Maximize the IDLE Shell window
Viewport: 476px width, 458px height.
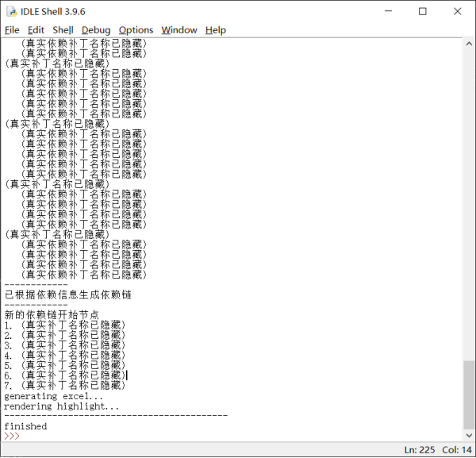point(423,11)
